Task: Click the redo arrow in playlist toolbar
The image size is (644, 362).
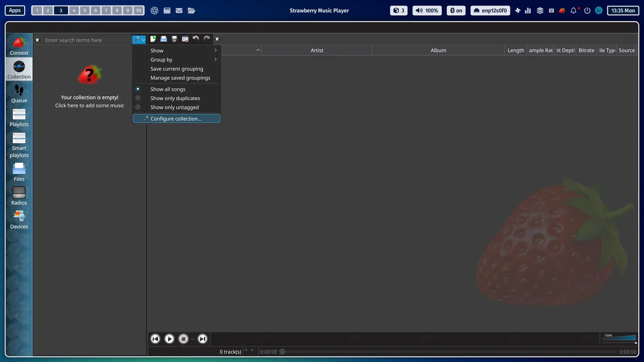Action: coord(206,39)
